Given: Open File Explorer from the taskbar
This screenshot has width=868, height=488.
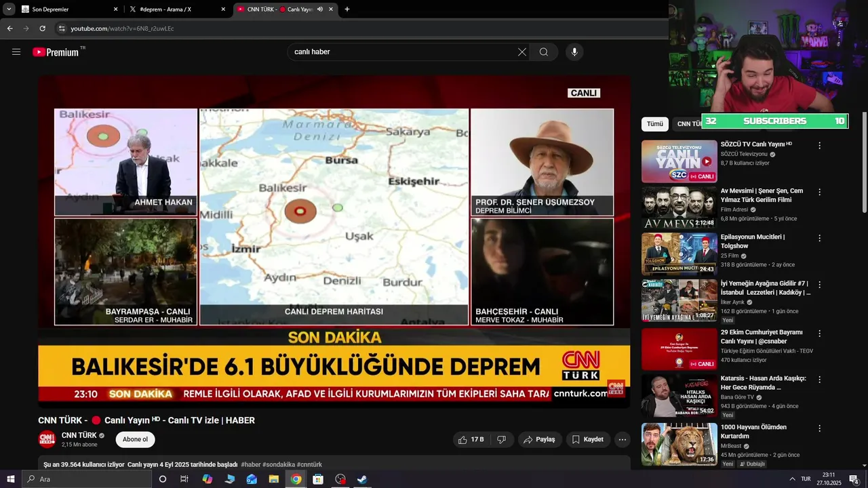Looking at the screenshot, I should coord(274,479).
